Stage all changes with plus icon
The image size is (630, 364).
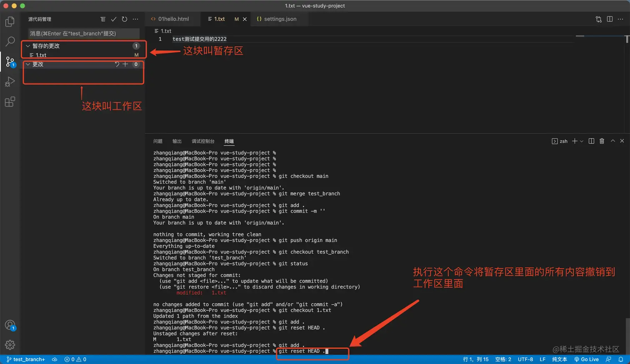tap(125, 64)
